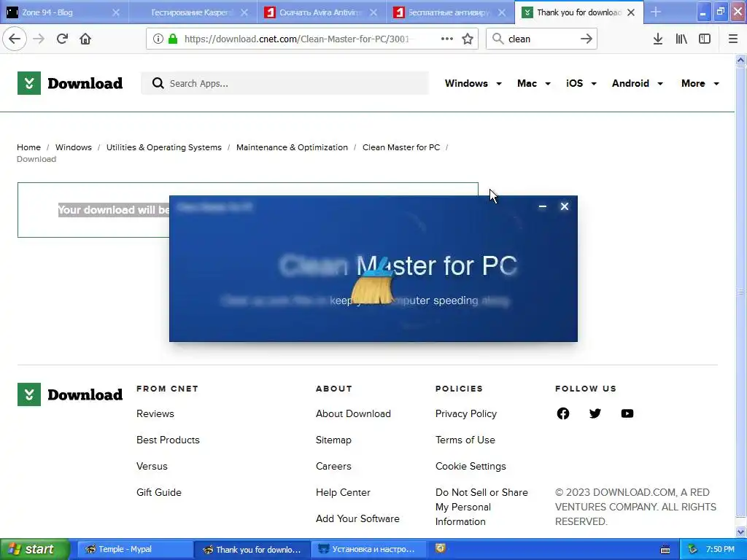The width and height of the screenshot is (747, 560).
Task: Expand the Android dropdown menu
Action: pyautogui.click(x=638, y=83)
